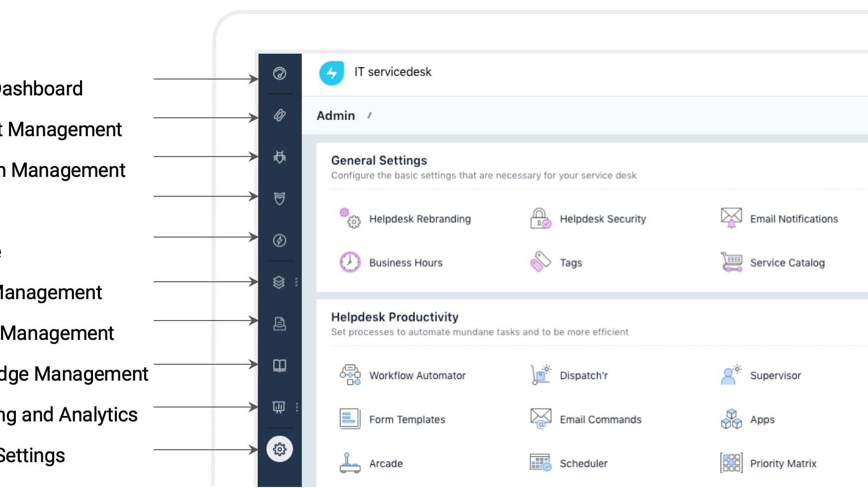Expand the more-options dots beside Reports icon
868x488 pixels.
pos(297,407)
